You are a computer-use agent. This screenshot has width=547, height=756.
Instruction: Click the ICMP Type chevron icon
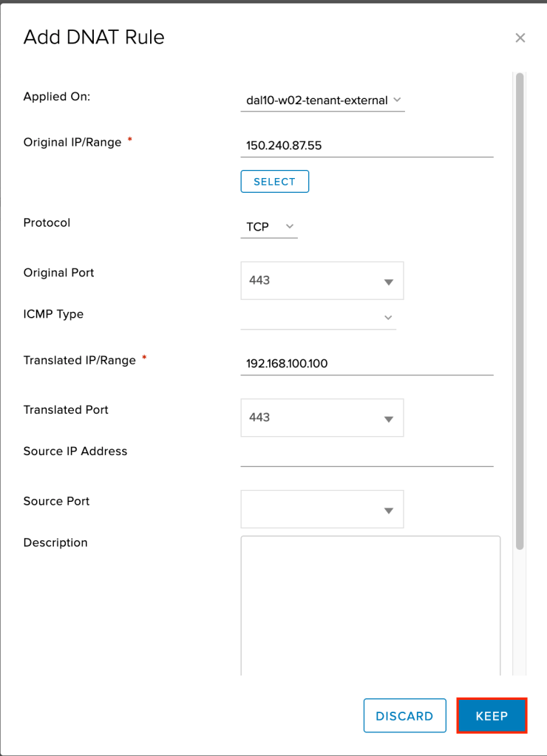387,318
